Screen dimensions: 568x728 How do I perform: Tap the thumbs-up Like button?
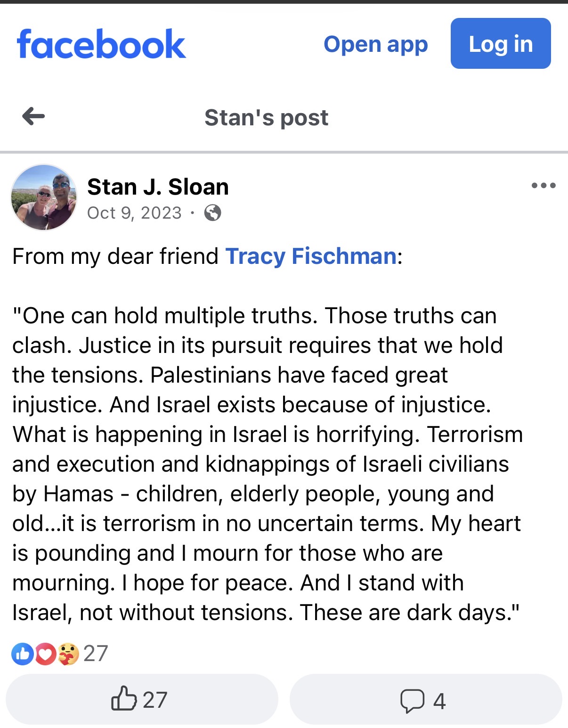pyautogui.click(x=142, y=699)
